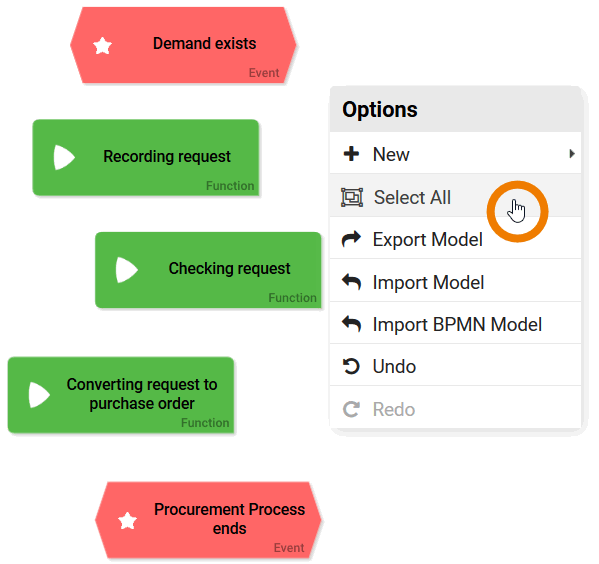
Task: Click the play icon on Checking request
Action: click(126, 270)
